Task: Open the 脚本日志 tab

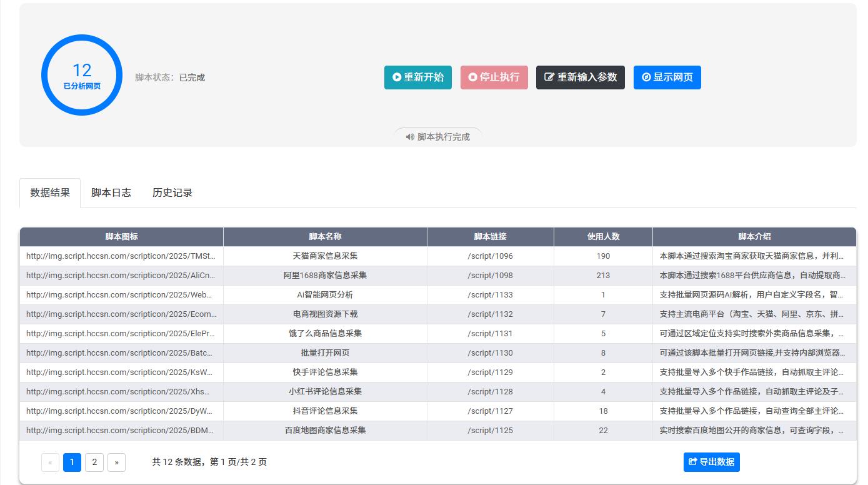Action: click(x=111, y=192)
